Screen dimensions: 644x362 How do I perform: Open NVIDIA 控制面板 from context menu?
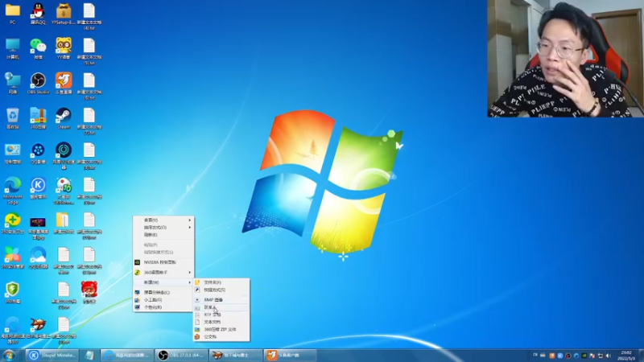click(163, 262)
